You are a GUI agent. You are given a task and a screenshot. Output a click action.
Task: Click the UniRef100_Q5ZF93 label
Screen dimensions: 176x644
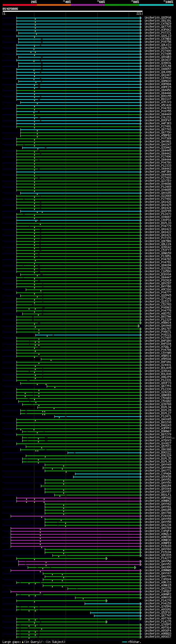pos(158,612)
